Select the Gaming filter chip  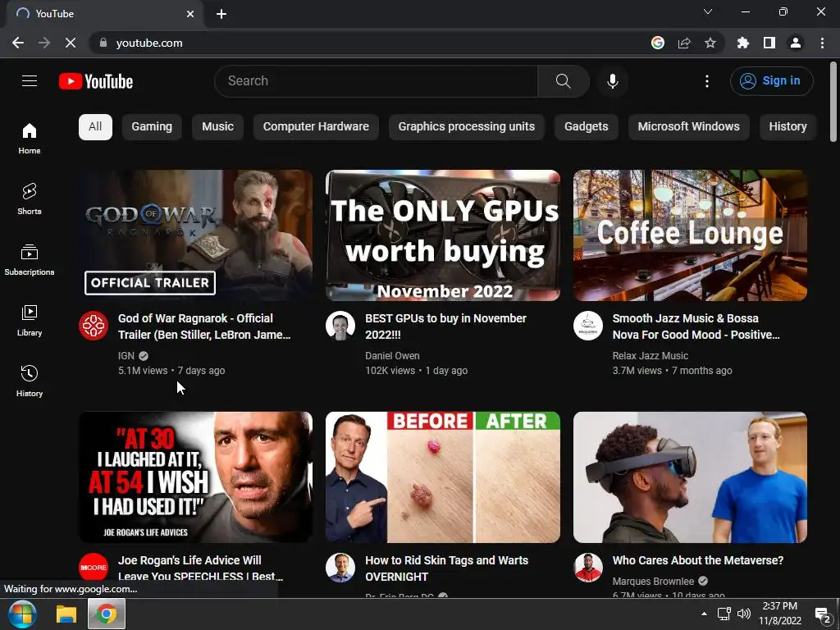(152, 127)
